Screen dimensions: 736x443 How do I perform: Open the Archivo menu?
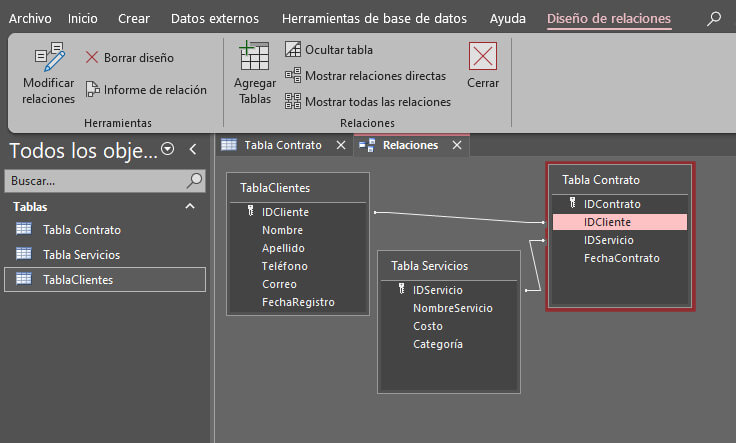point(30,19)
